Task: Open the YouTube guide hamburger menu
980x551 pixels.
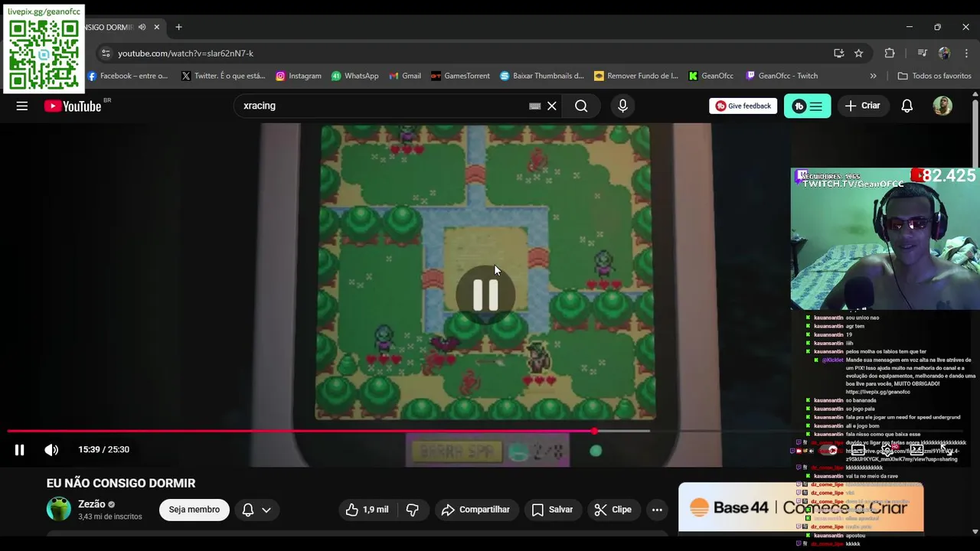Action: 22,106
